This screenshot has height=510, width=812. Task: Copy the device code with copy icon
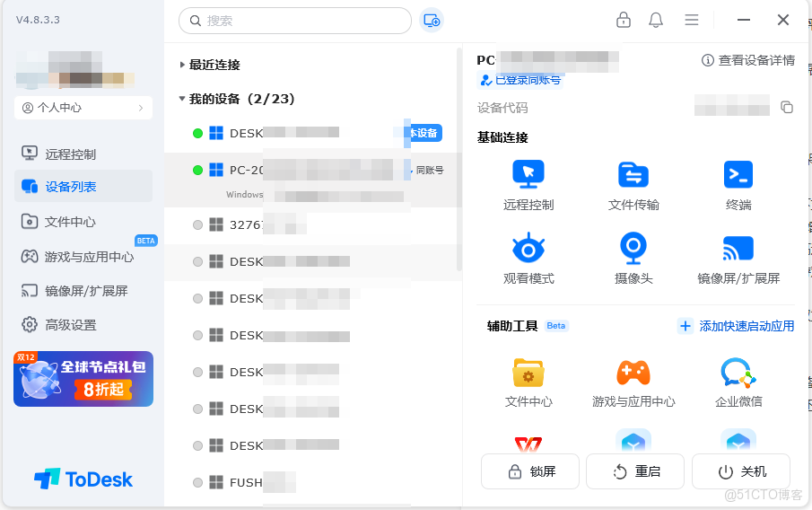[787, 107]
